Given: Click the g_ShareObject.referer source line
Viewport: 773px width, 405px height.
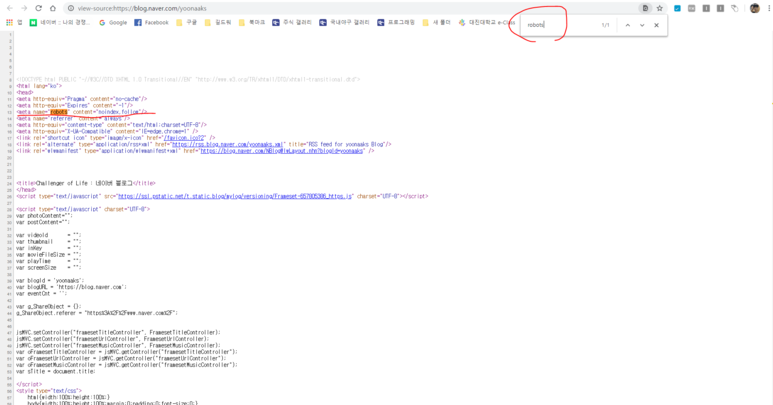Looking at the screenshot, I should pos(97,313).
